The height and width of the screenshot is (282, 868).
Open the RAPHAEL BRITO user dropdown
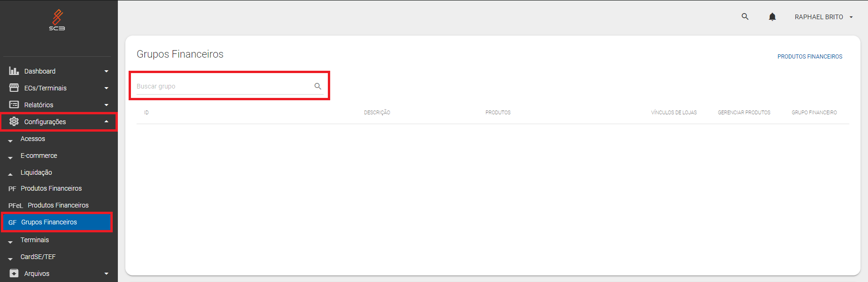coord(823,17)
